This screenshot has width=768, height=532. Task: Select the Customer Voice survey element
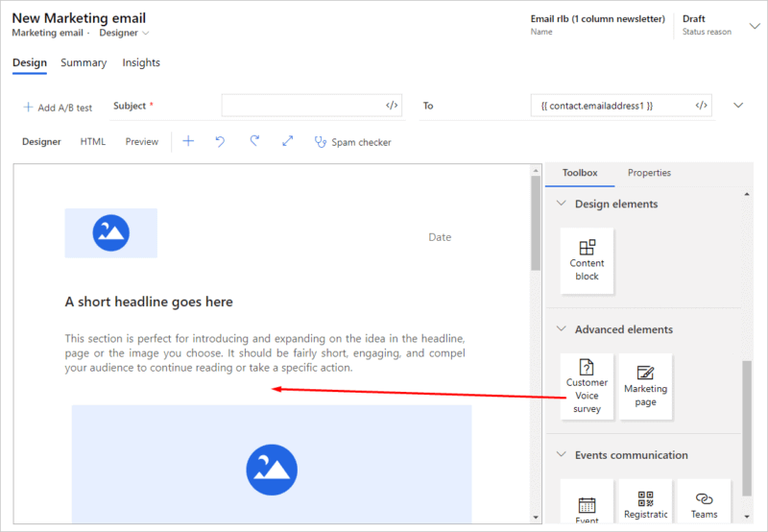tap(587, 386)
